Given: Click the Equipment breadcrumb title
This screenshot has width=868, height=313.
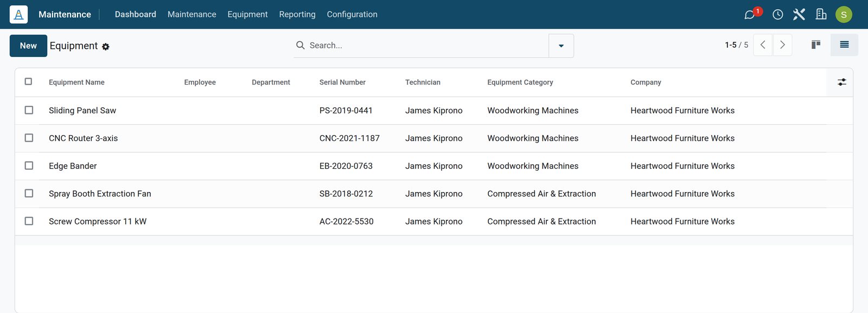Looking at the screenshot, I should 74,46.
